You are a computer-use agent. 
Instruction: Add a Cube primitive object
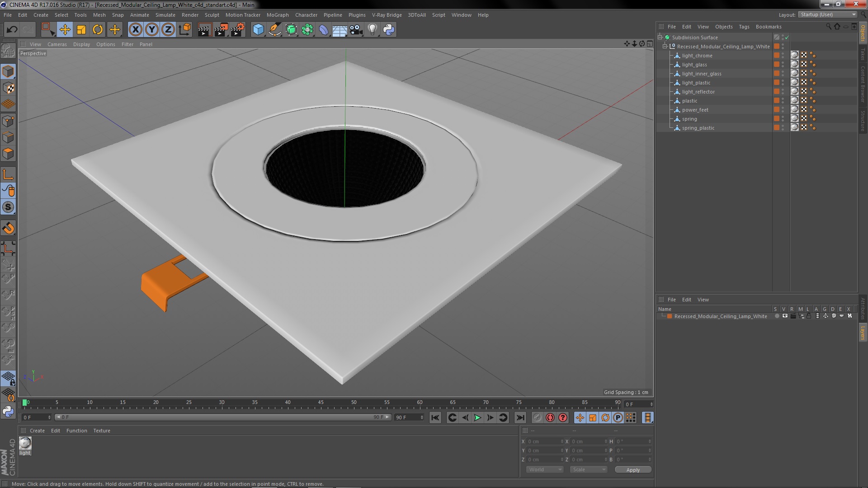click(258, 30)
